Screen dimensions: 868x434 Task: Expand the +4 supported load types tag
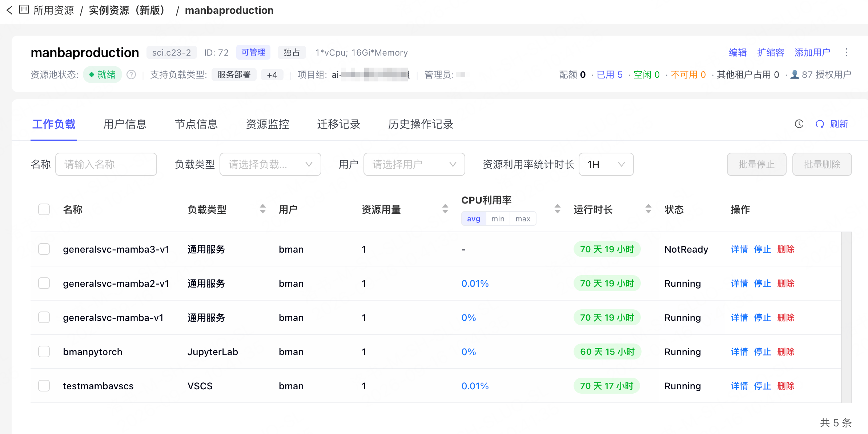(272, 75)
